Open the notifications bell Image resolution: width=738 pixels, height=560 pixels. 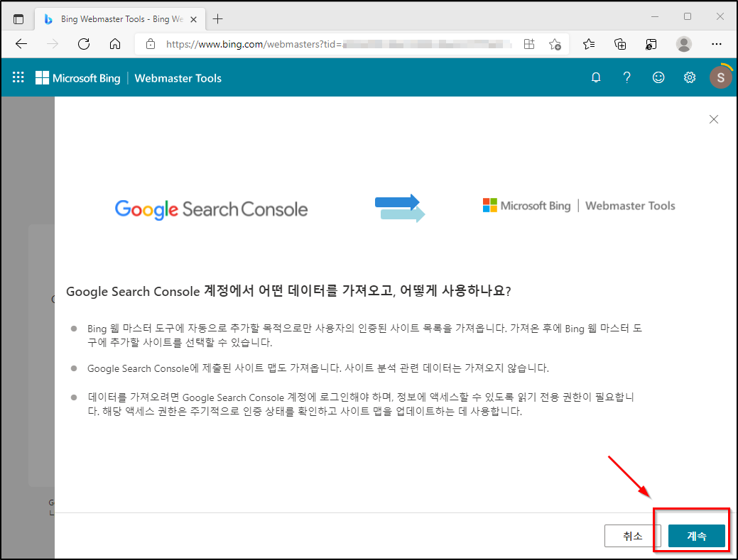click(x=596, y=77)
